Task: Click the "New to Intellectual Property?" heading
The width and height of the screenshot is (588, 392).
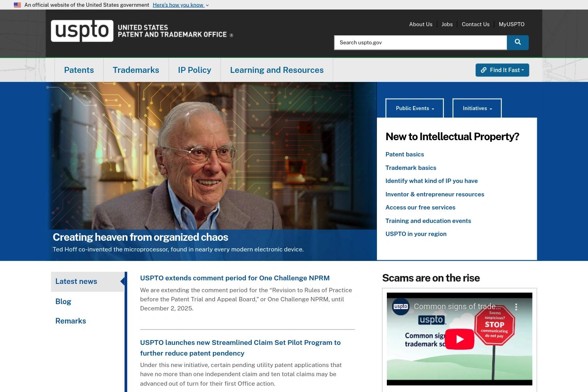Action: pos(452,137)
